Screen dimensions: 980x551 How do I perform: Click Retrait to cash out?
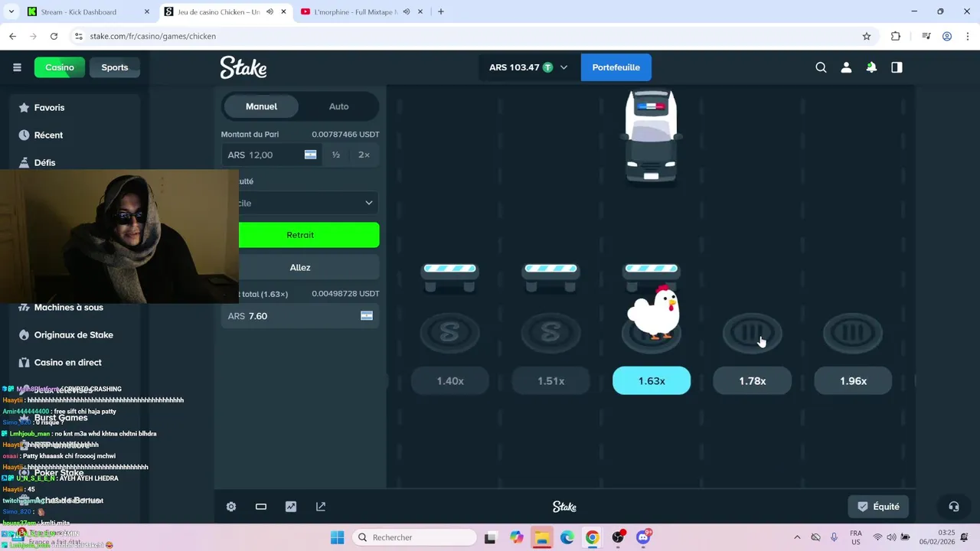(x=300, y=235)
